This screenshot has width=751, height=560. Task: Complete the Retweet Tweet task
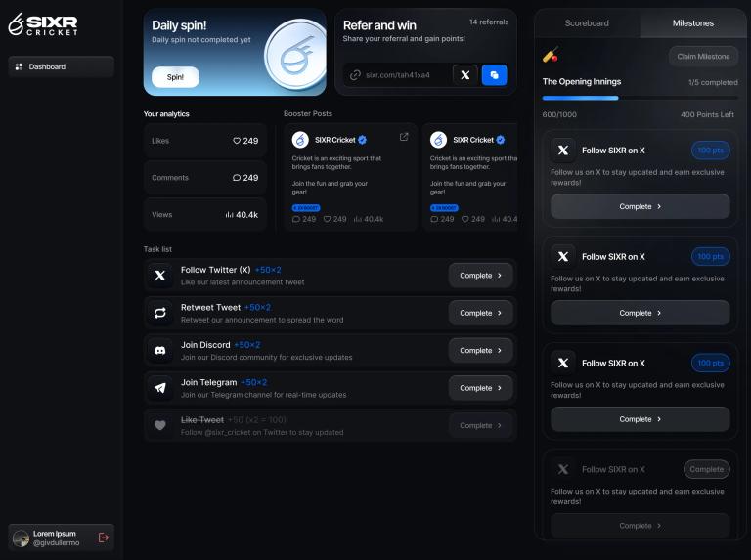point(480,313)
